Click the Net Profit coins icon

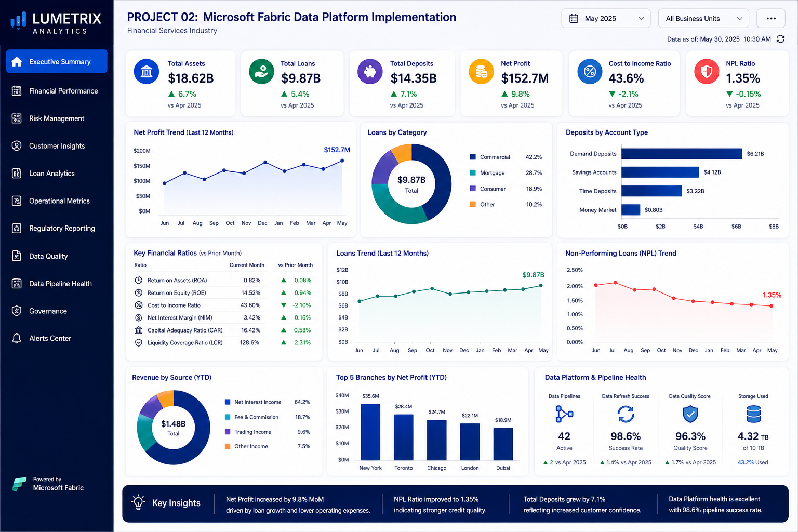[481, 72]
